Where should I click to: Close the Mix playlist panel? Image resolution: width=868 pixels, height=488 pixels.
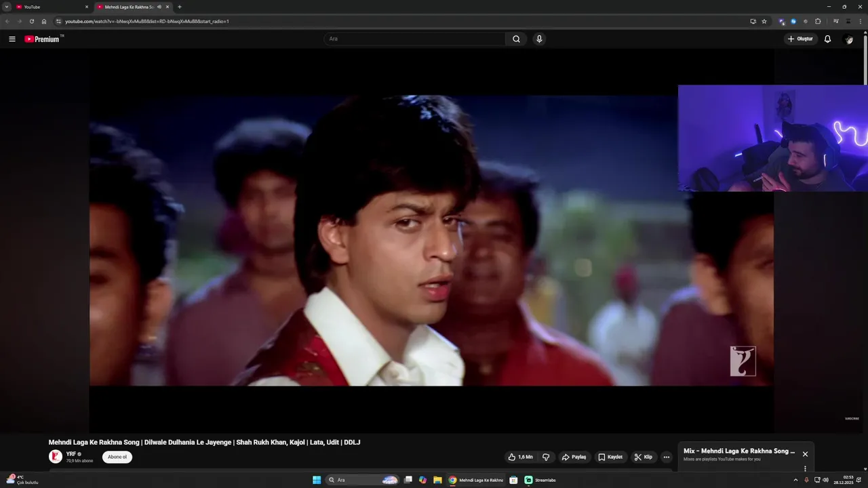point(805,454)
